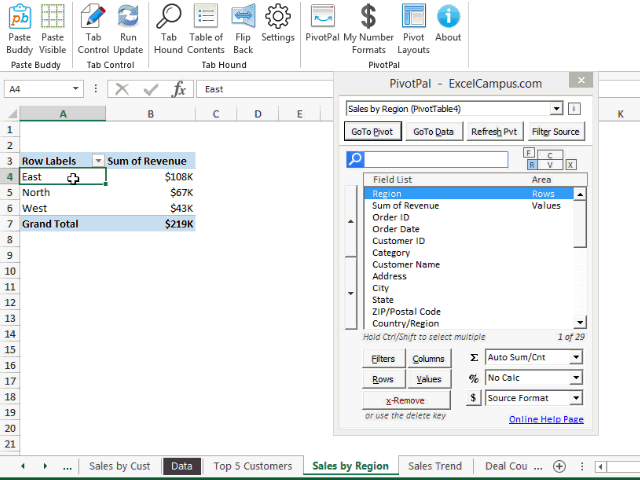Switch to the Top 5 Customers sheet

click(x=253, y=466)
